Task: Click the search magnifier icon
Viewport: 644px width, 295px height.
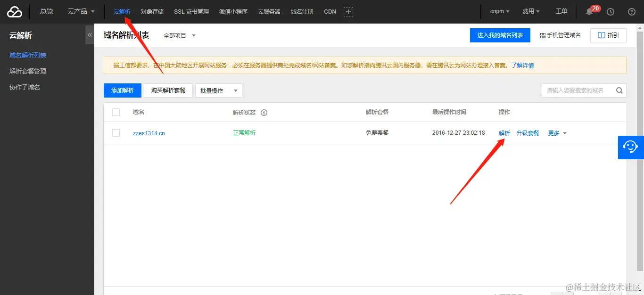Action: [x=620, y=90]
